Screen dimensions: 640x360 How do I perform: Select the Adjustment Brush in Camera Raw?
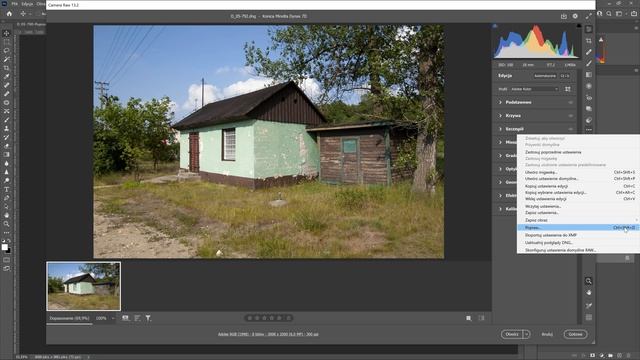(x=589, y=64)
